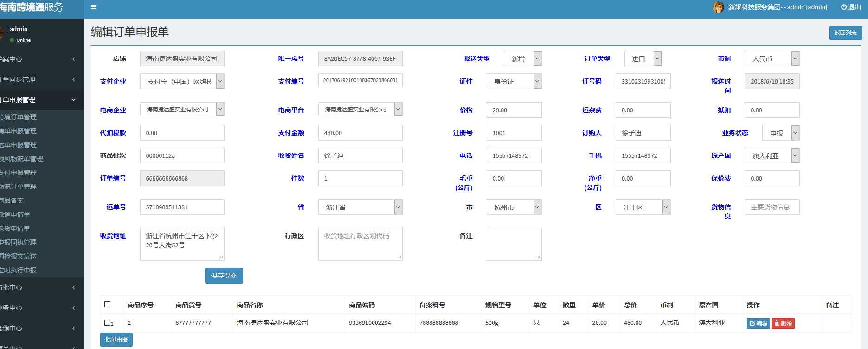This screenshot has height=349, width=868.
Task: Open the 市 dropdown showing 杭州市
Action: pyautogui.click(x=514, y=207)
